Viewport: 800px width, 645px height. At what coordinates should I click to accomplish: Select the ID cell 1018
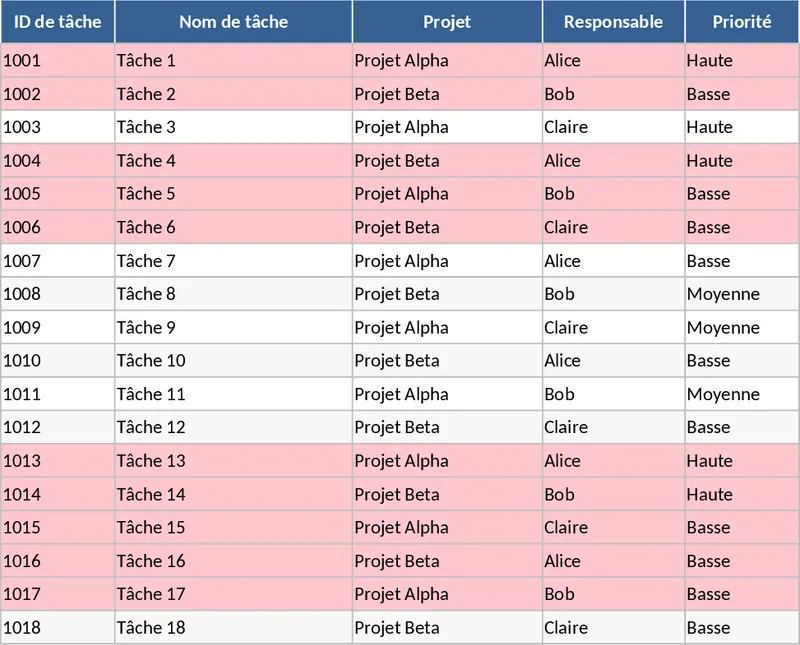22,628
